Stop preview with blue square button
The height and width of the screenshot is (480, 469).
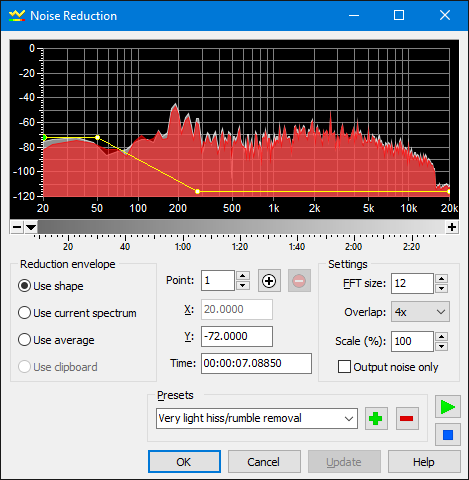pyautogui.click(x=448, y=435)
